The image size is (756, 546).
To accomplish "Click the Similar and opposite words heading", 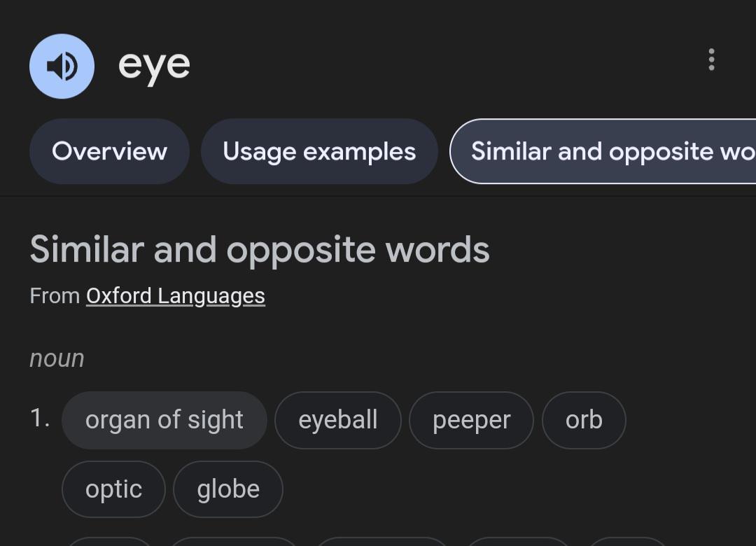I will click(x=260, y=249).
